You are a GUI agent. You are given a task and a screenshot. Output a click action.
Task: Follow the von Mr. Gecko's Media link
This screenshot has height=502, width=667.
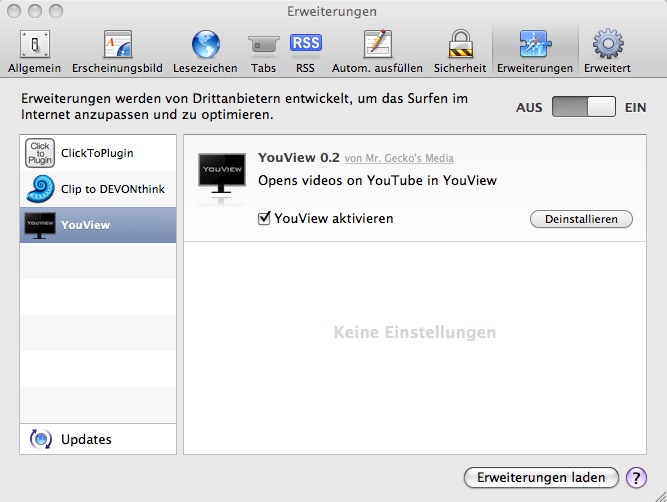[399, 158]
